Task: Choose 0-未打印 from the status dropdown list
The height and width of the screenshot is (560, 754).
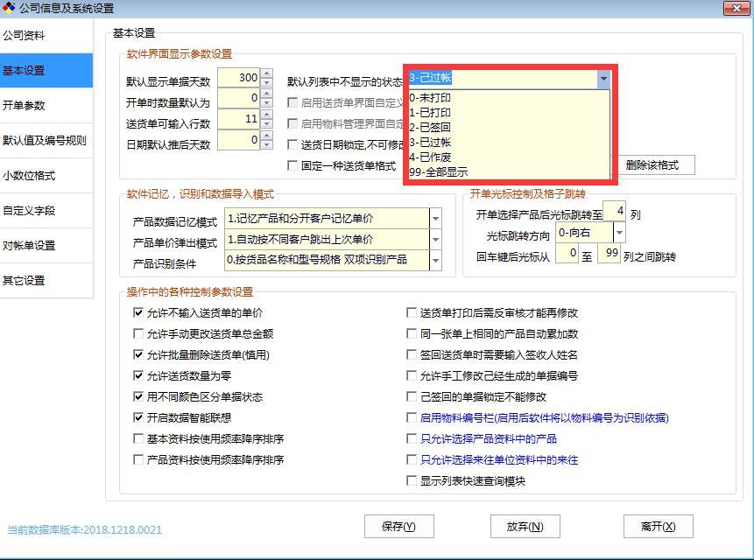Action: [x=509, y=97]
